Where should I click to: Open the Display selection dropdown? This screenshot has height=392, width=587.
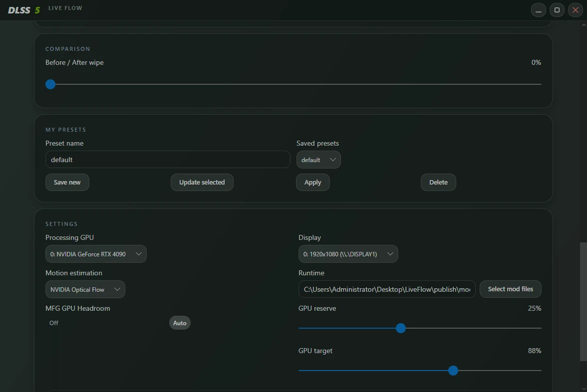(x=348, y=254)
